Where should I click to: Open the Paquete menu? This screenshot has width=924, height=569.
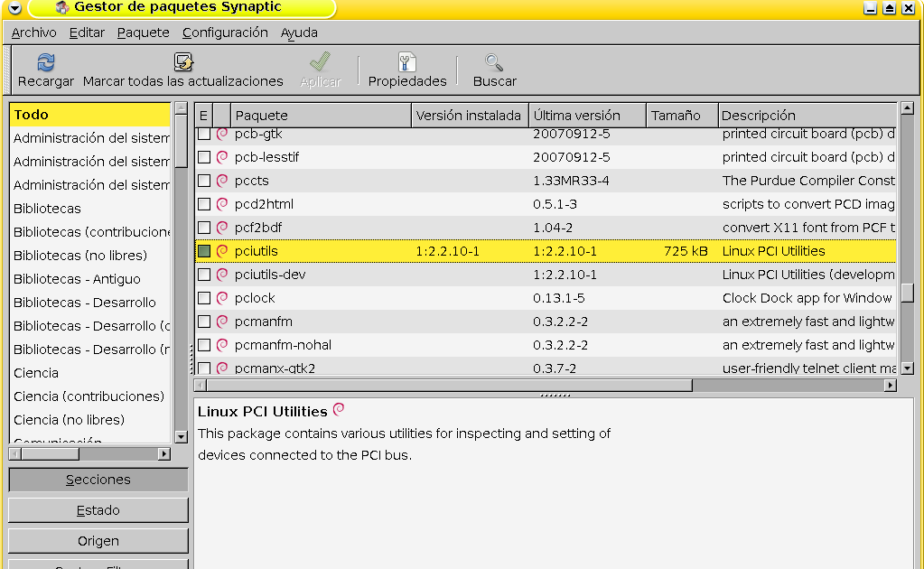point(144,33)
